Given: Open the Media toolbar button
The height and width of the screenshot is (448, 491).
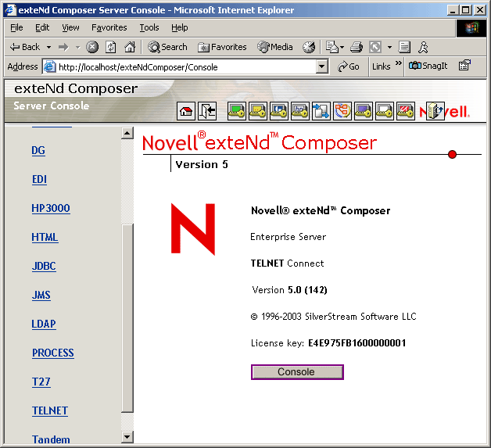Looking at the screenshot, I should click(275, 47).
